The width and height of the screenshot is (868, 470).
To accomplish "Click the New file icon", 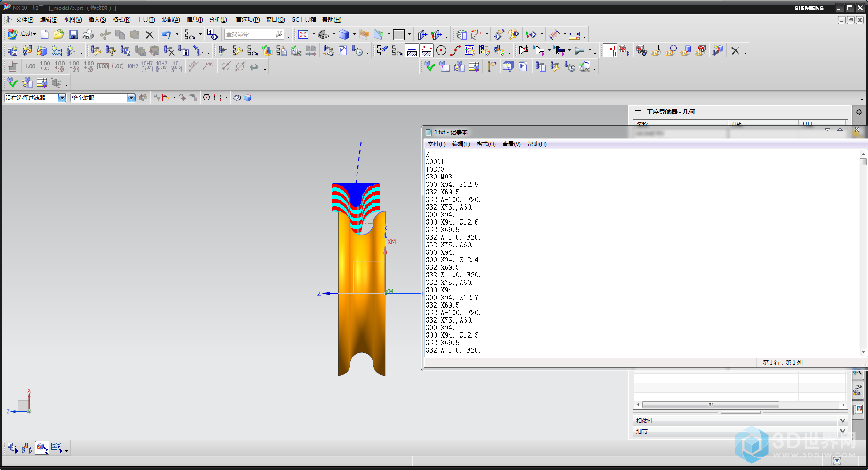I will [x=44, y=34].
